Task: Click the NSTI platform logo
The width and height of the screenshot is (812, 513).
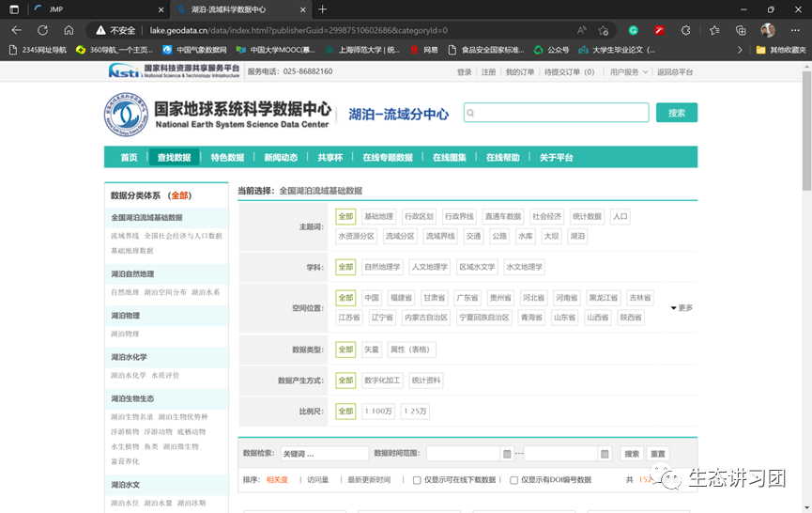Action: click(174, 71)
